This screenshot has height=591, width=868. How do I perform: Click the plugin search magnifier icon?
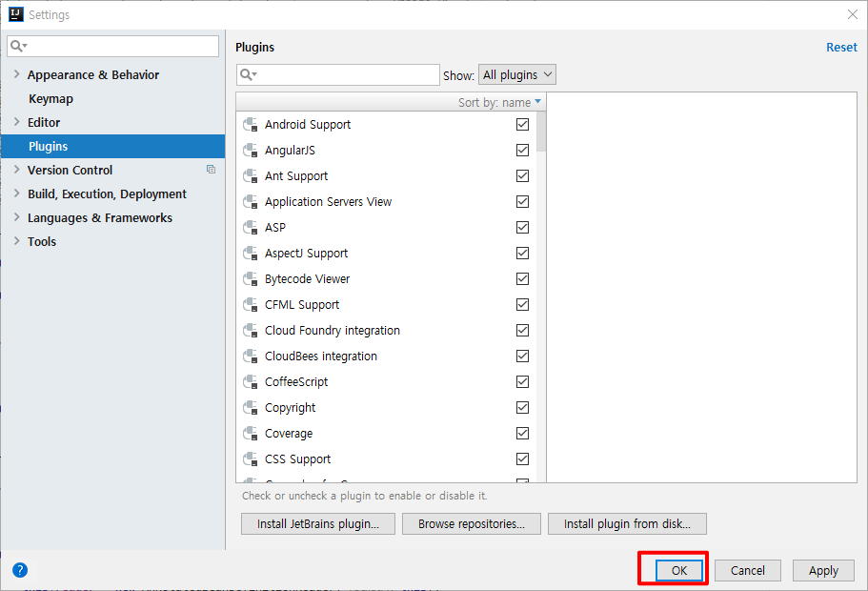pyautogui.click(x=248, y=74)
